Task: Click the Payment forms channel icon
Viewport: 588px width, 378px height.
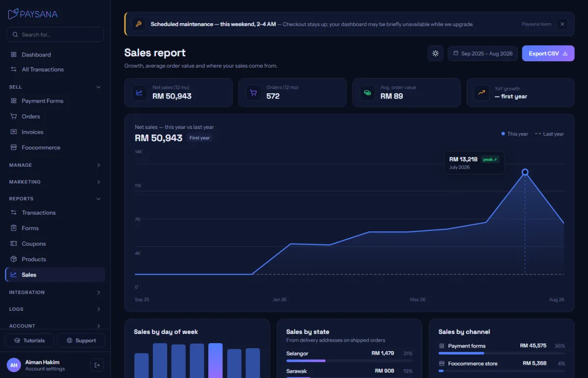Action: 441,346
